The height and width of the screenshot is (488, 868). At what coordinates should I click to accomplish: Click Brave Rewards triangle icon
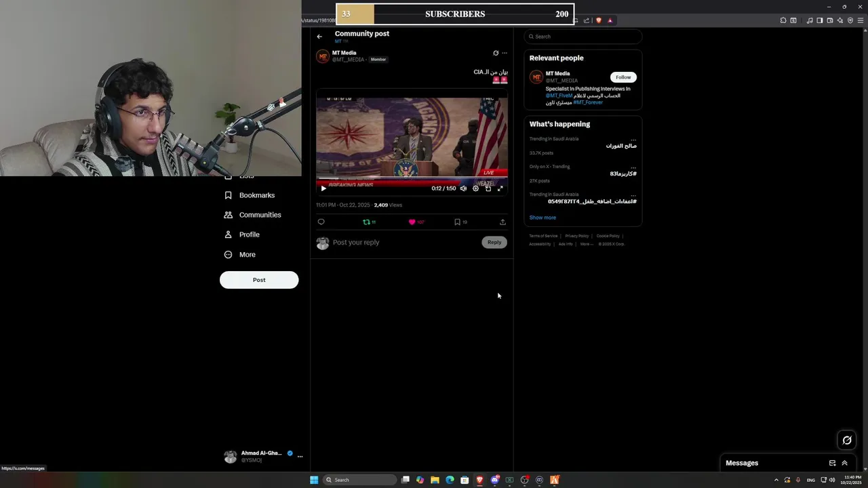pos(610,20)
